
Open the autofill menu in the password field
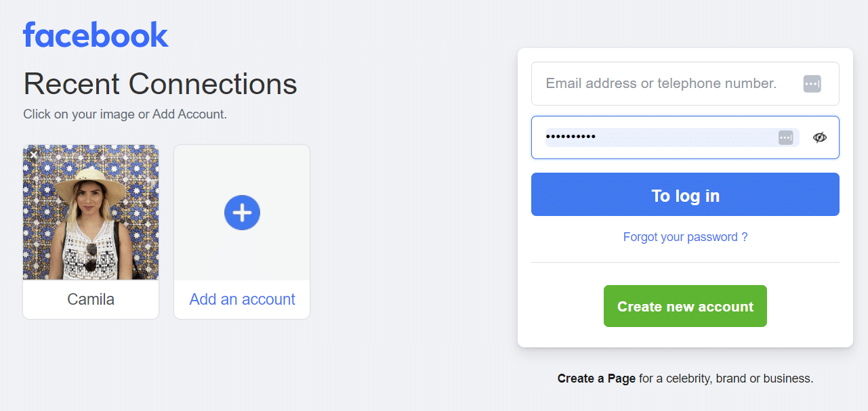[x=785, y=137]
